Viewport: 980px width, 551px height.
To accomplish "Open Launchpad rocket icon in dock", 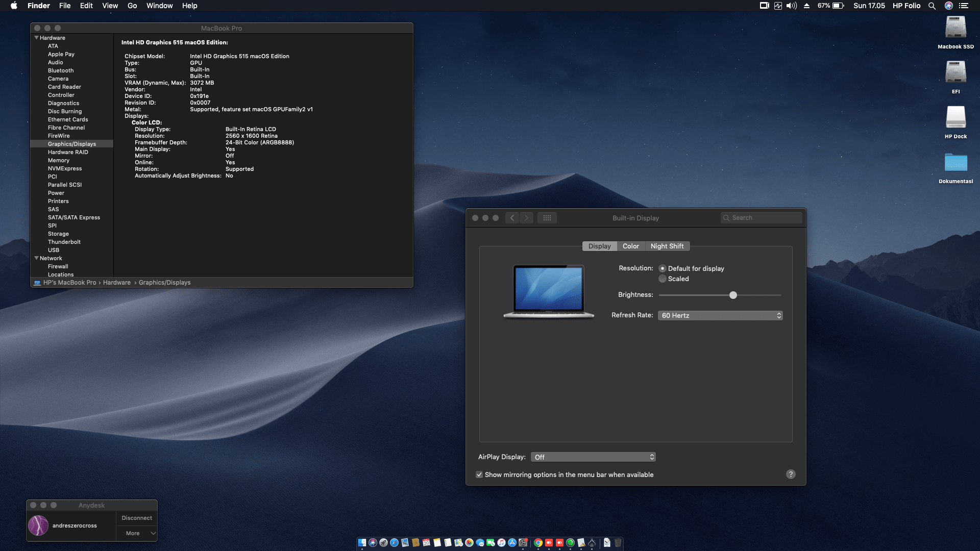I will (383, 542).
